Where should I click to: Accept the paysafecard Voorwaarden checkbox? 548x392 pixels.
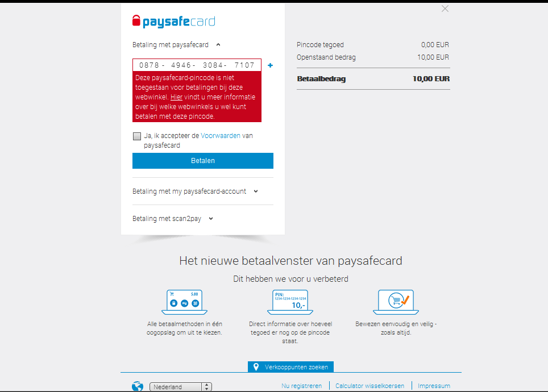pyautogui.click(x=137, y=136)
